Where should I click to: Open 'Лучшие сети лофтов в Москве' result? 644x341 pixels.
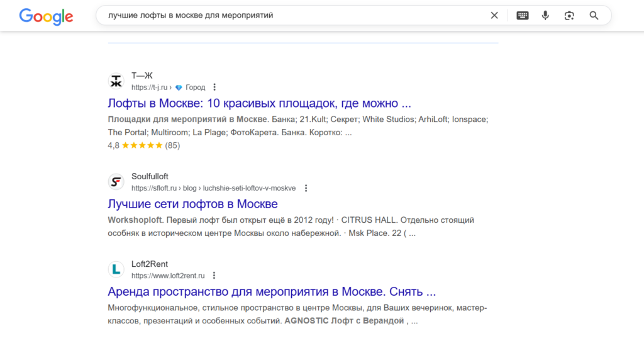click(192, 204)
